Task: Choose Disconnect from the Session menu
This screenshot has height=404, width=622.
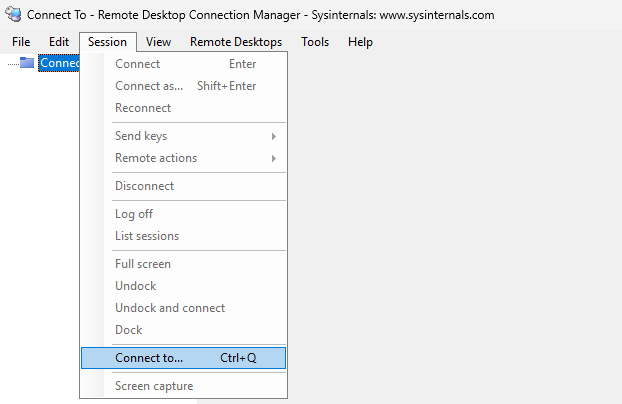Action: [144, 186]
